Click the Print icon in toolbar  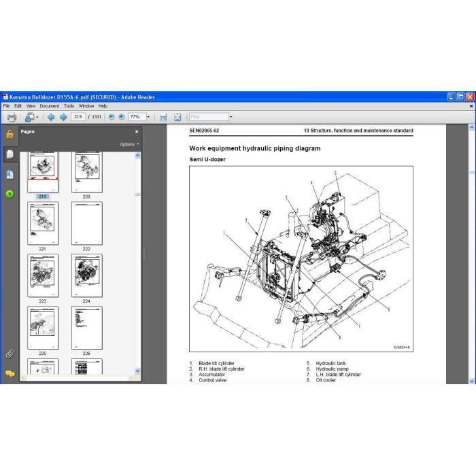[12, 117]
